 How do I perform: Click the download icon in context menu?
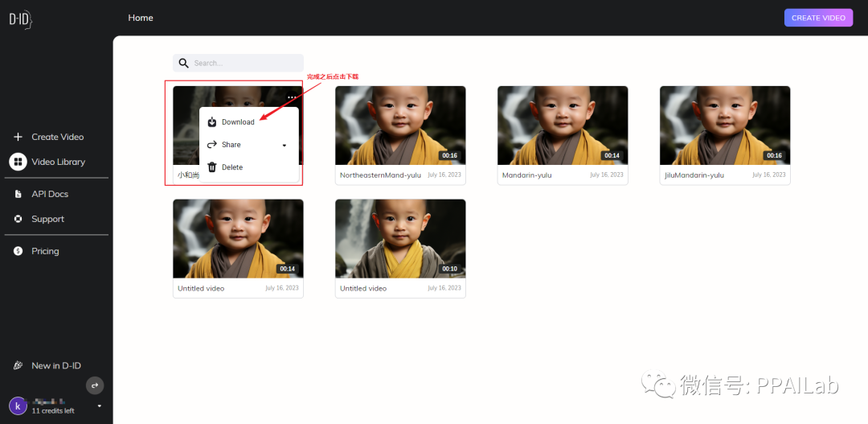(x=211, y=122)
